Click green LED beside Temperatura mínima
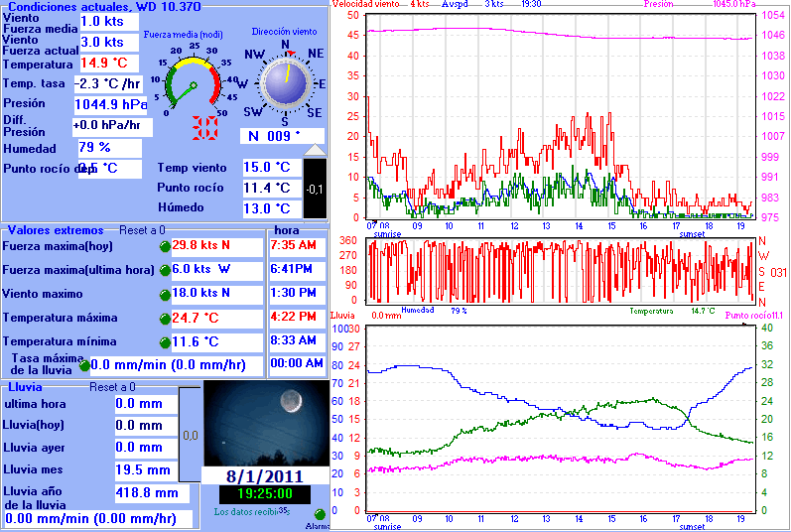This screenshot has height=532, width=791. [165, 342]
